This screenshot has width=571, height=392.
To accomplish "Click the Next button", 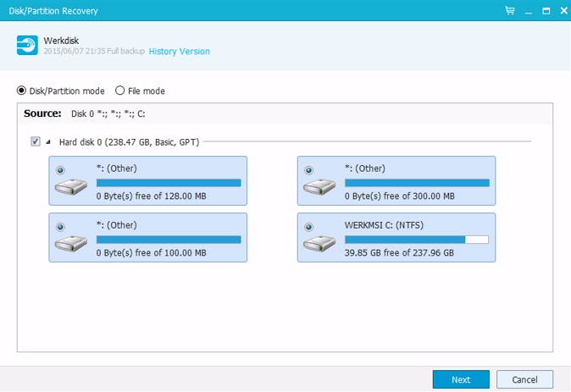I will [x=461, y=379].
